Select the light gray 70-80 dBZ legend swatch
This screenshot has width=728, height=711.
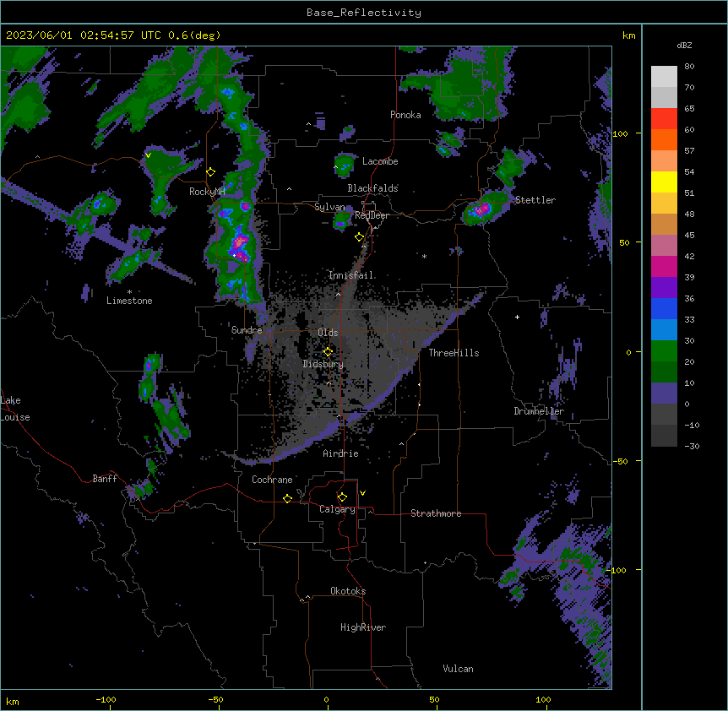click(x=664, y=77)
